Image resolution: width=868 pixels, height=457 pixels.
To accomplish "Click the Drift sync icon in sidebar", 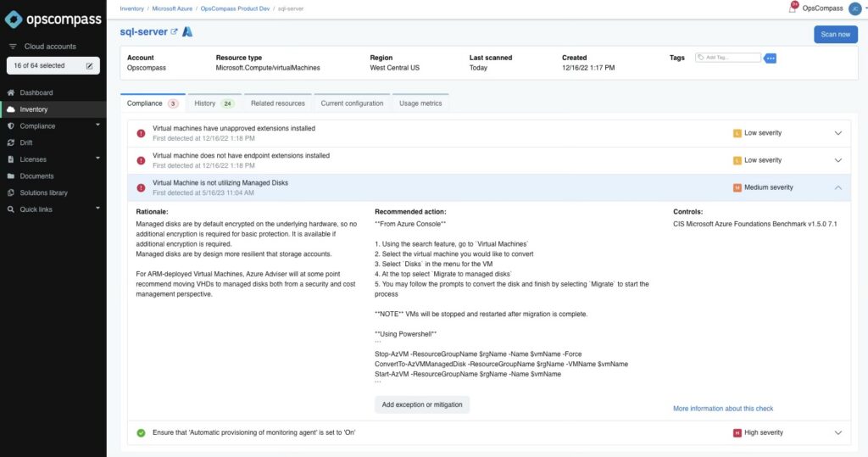I will (10, 142).
